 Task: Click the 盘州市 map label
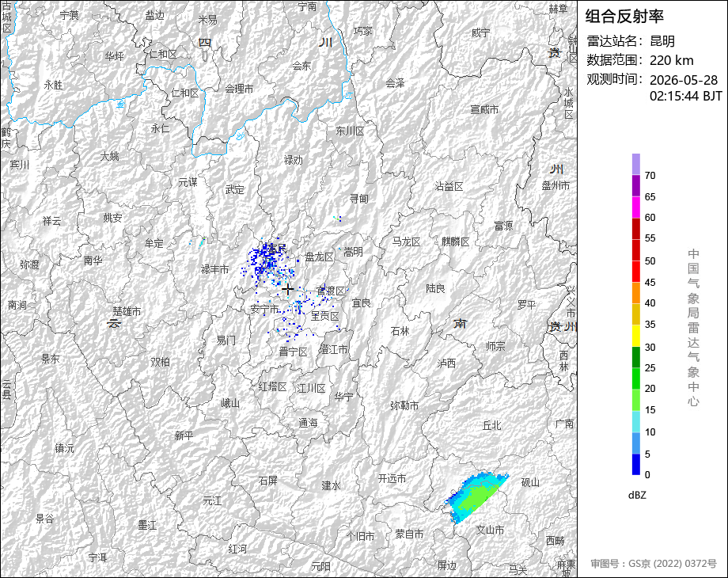pyautogui.click(x=555, y=185)
